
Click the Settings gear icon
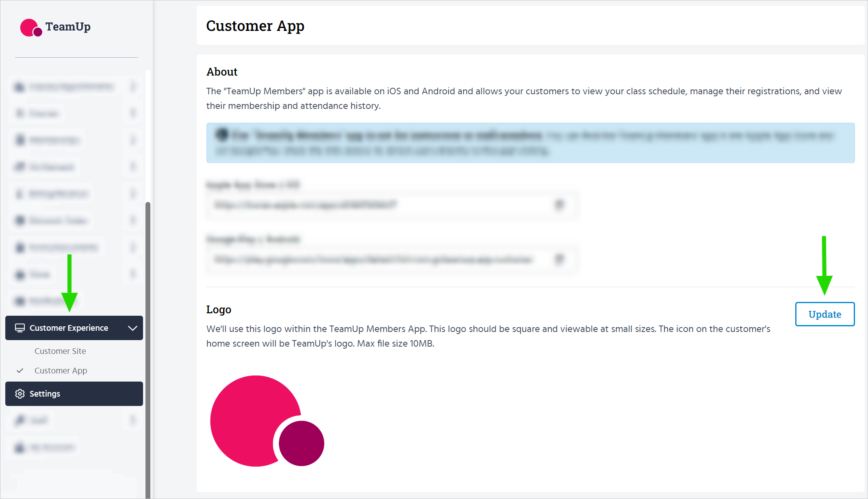click(20, 394)
